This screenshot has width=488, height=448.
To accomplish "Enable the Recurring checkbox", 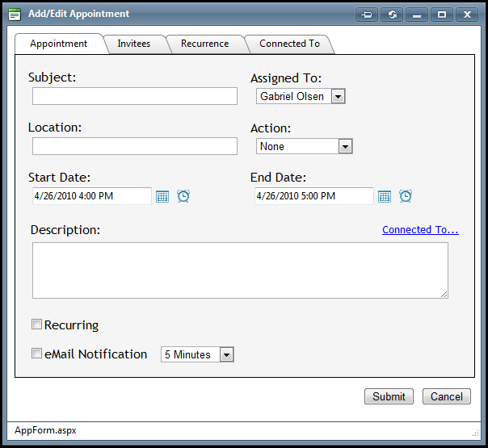I will click(x=36, y=324).
